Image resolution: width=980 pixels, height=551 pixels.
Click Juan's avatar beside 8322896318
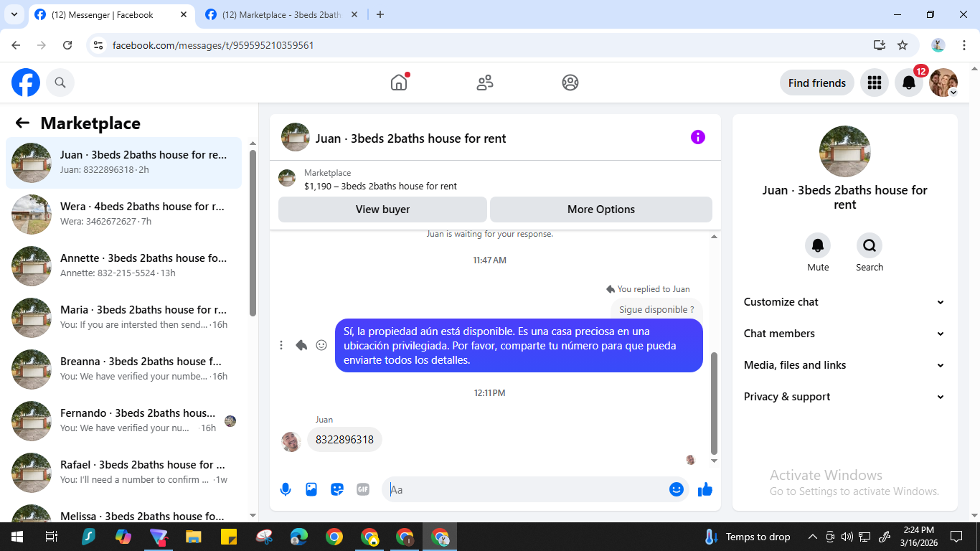(x=291, y=441)
